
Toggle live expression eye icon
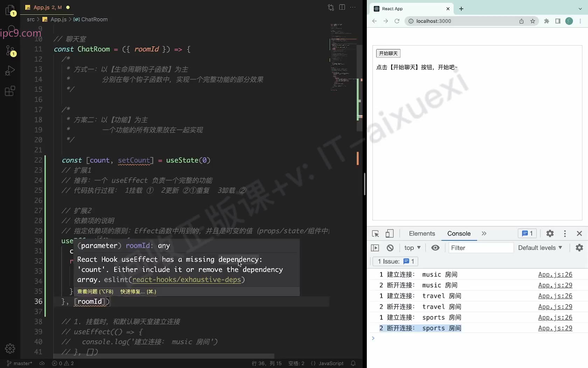tap(435, 248)
